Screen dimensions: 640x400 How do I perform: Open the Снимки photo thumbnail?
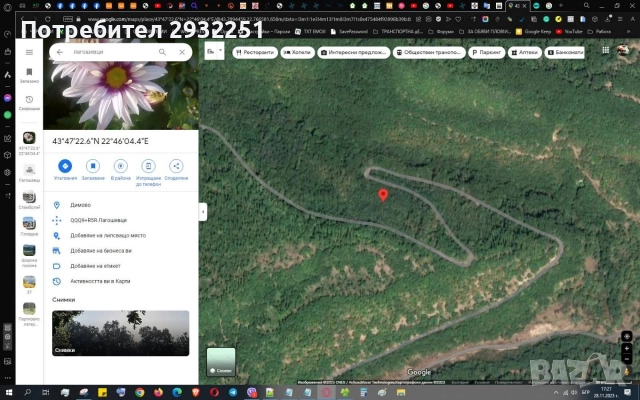(x=120, y=333)
